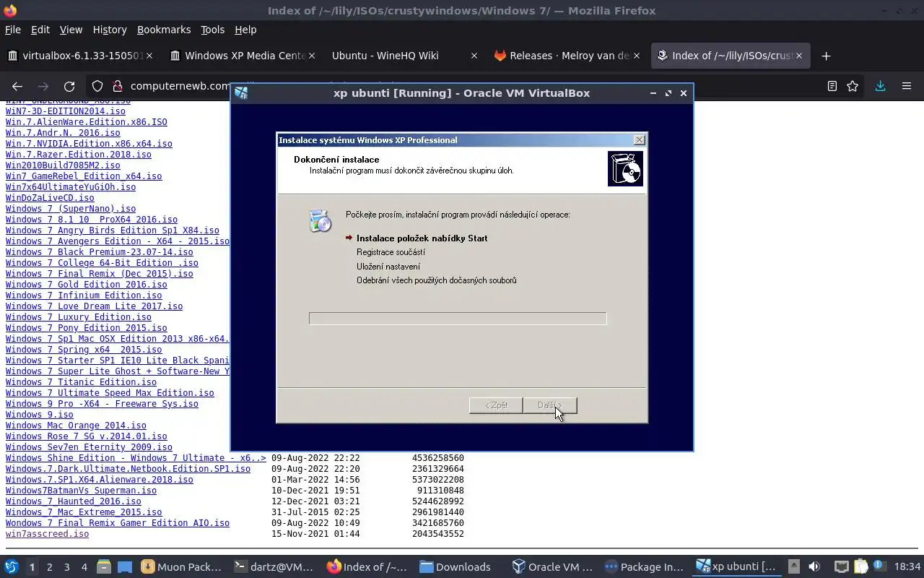Click the show desktop icon in panel

125,567
